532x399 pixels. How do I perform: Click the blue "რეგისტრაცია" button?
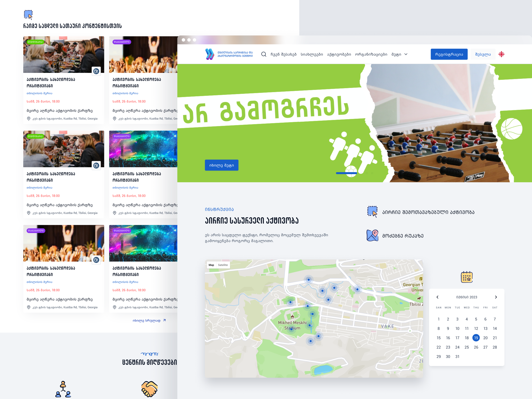(449, 54)
